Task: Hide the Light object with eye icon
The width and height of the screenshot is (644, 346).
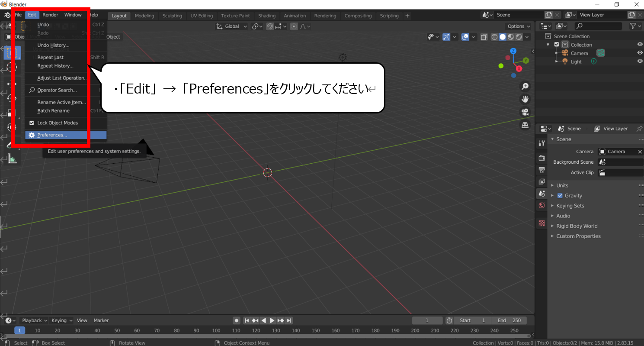Action: tap(640, 61)
